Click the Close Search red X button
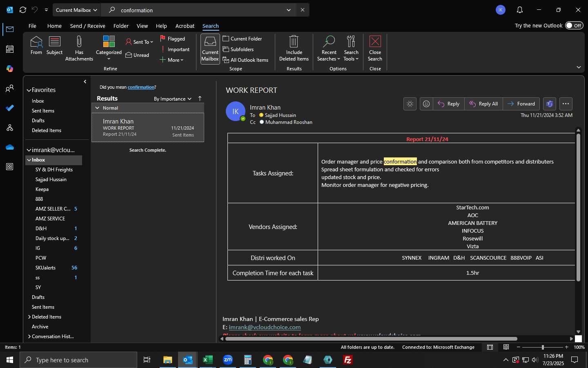 pos(375,48)
